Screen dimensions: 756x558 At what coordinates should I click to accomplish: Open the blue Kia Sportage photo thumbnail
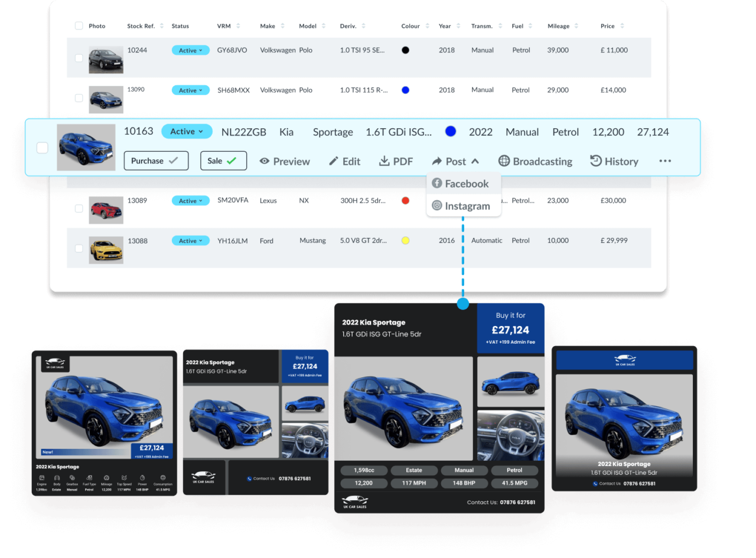[x=86, y=148]
